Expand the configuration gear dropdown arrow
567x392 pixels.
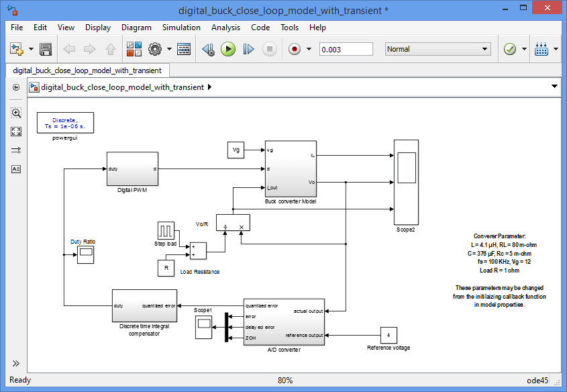(x=169, y=49)
